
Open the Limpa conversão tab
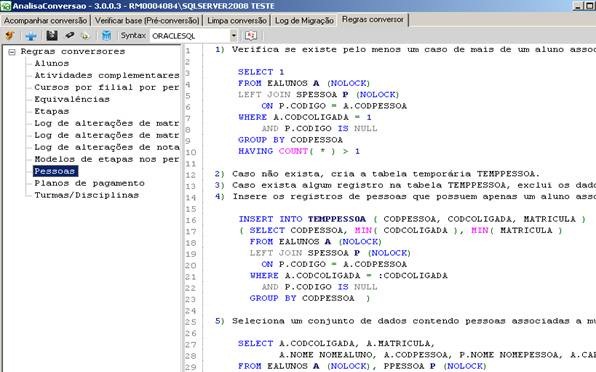[236, 21]
